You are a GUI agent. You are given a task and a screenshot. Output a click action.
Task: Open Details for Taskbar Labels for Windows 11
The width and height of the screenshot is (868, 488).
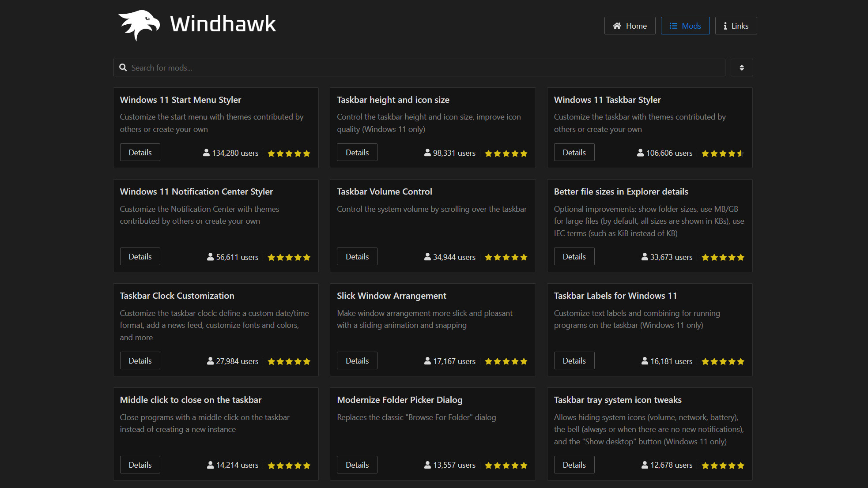[574, 360]
